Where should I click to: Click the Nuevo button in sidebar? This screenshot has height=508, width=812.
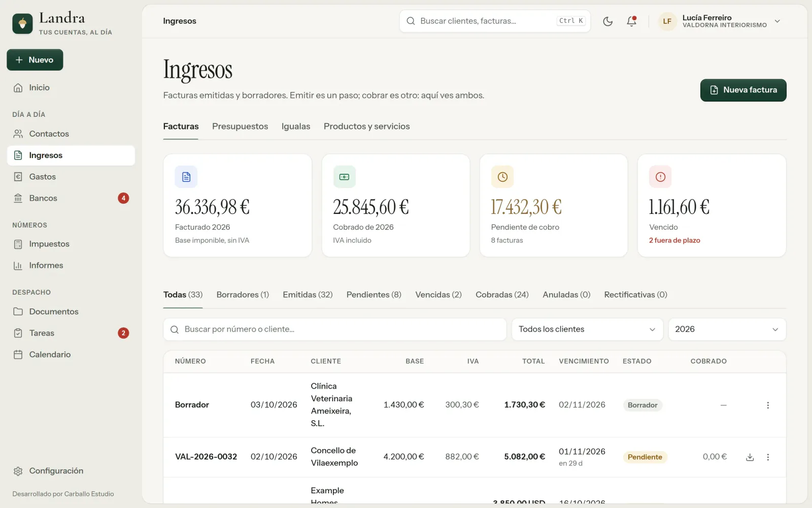click(x=35, y=60)
